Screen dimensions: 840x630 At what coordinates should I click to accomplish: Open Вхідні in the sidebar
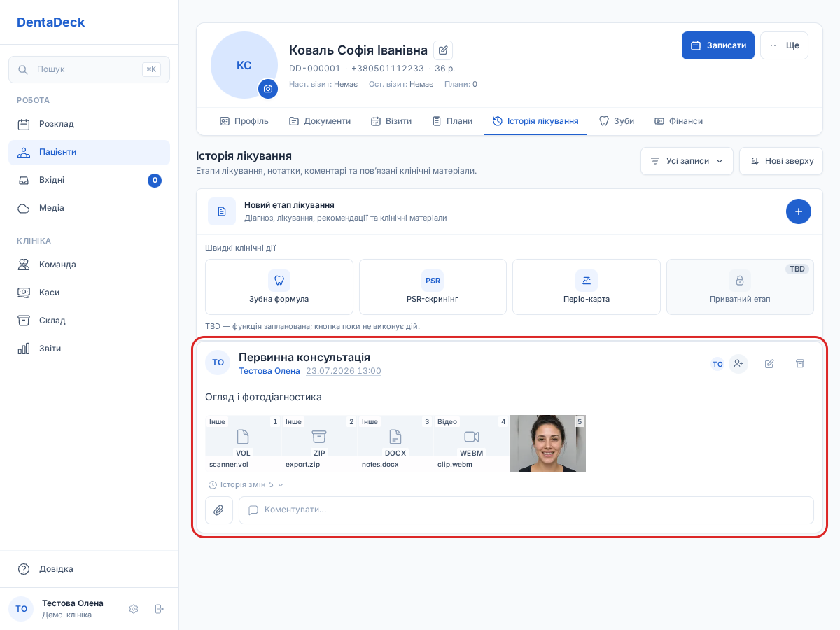(x=89, y=180)
